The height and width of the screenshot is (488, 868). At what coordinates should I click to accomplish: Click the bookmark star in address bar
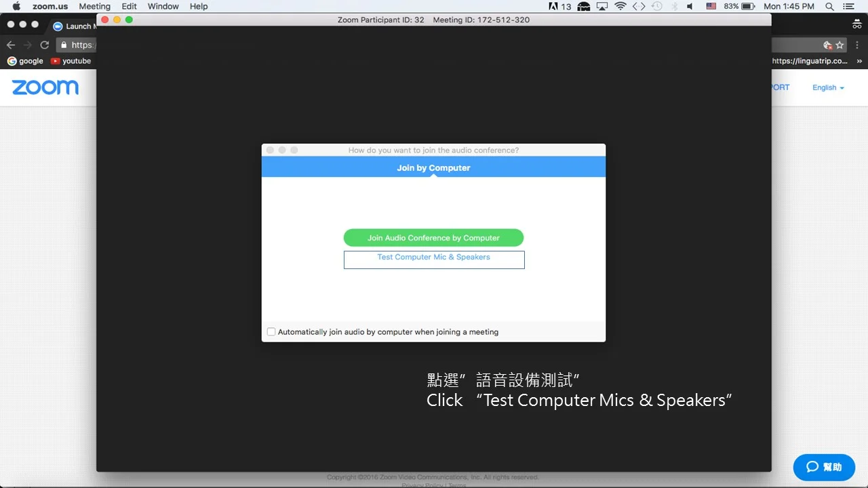click(x=840, y=45)
